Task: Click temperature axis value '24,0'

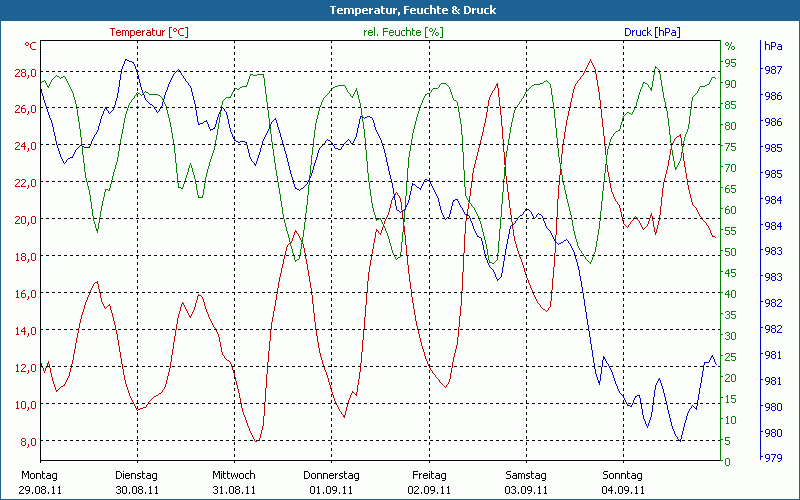Action: [26, 146]
